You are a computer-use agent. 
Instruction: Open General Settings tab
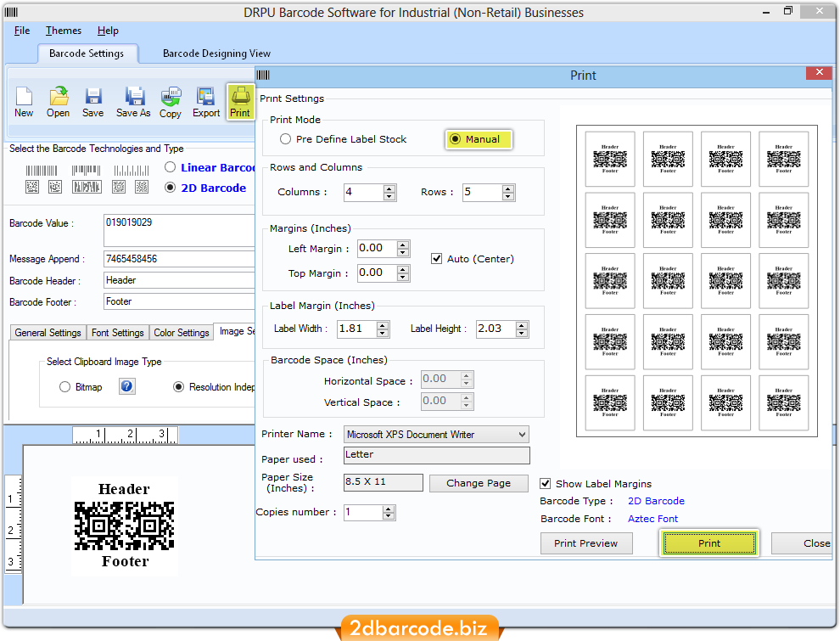click(48, 333)
